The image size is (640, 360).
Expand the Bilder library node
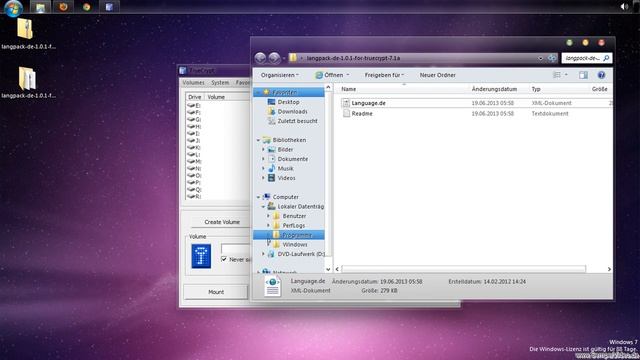coord(264,149)
